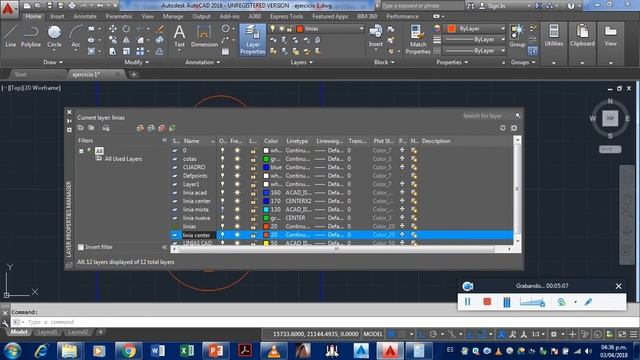Pause the screen recording
The height and width of the screenshot is (360, 640).
click(x=468, y=302)
